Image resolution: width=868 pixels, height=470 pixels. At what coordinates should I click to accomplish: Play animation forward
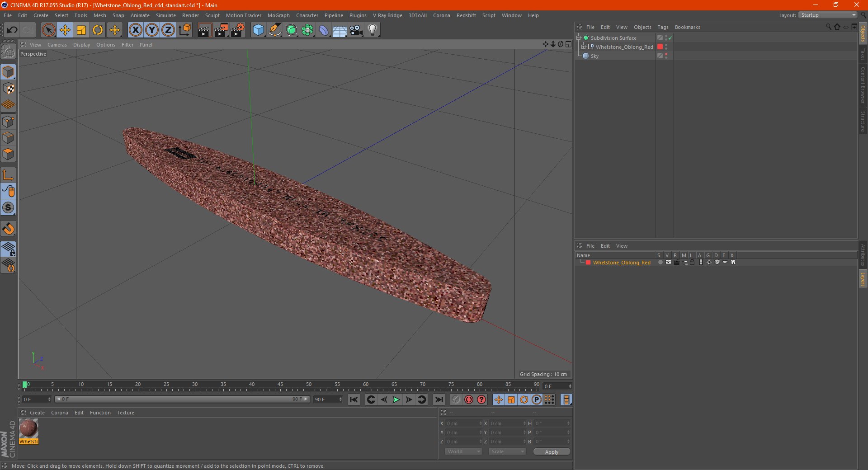click(396, 399)
